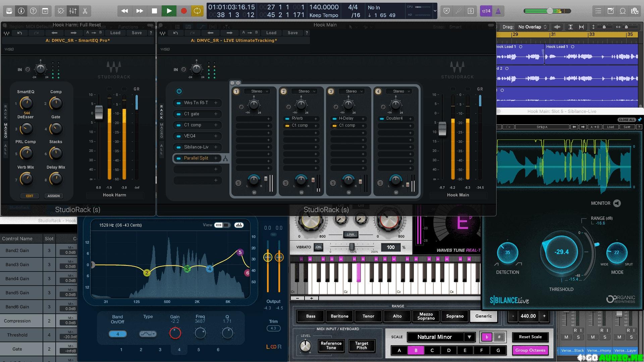The height and width of the screenshot is (362, 644).
Task: Expand the Stereo menu on chain 2
Action: 304,91
